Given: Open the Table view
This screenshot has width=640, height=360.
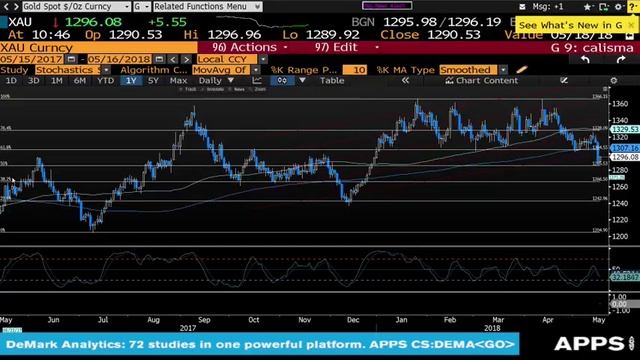Looking at the screenshot, I should pyautogui.click(x=332, y=80).
